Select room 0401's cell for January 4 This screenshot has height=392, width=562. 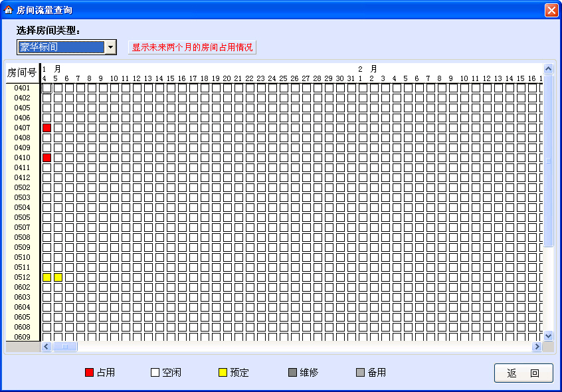pyautogui.click(x=47, y=88)
